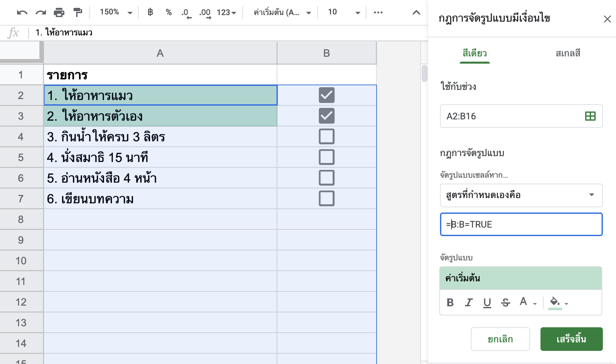The image size is (616, 364).
Task: Select cell 1. ให้อาหารแมว
Action: pyautogui.click(x=160, y=95)
